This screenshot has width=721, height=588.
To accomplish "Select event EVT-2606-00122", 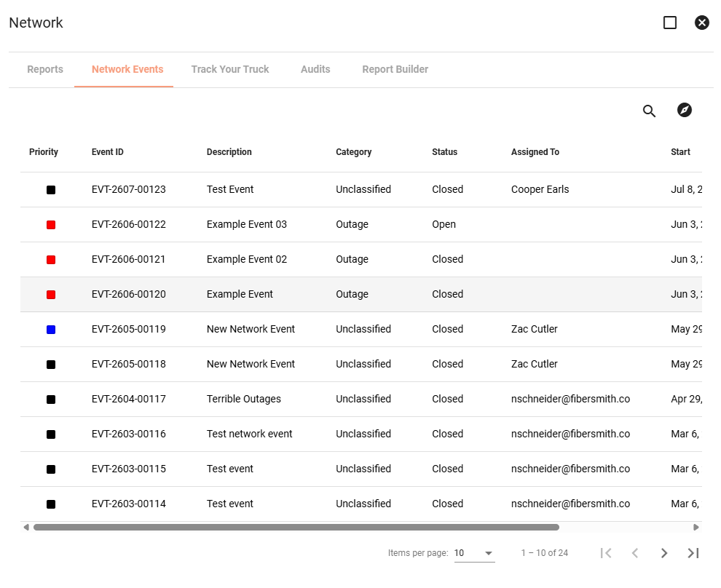I will pos(129,224).
